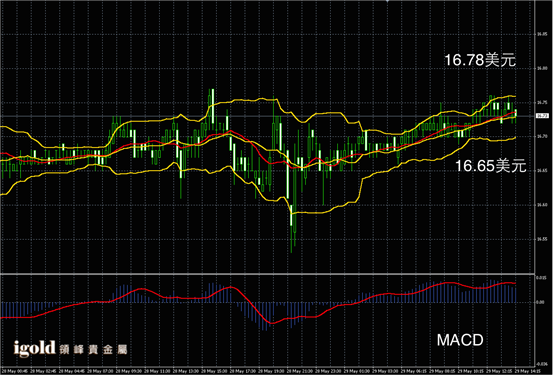Click the 28 May 23:00 time label

click(x=327, y=371)
